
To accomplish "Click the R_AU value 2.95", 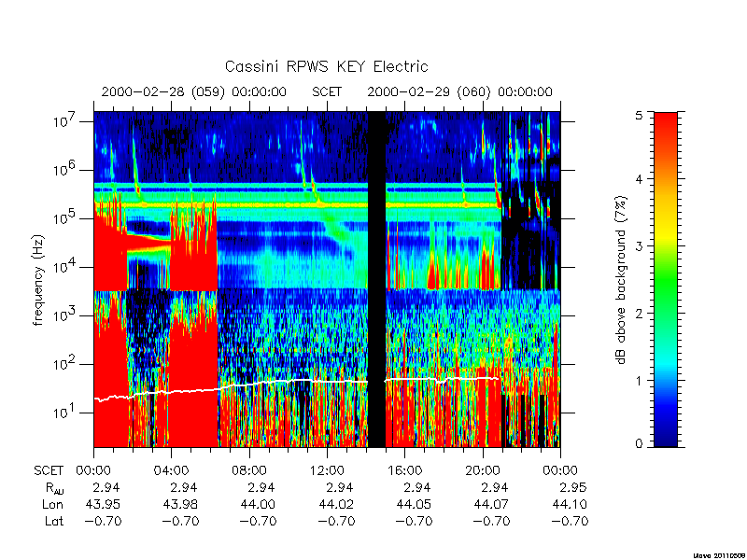I will [573, 487].
